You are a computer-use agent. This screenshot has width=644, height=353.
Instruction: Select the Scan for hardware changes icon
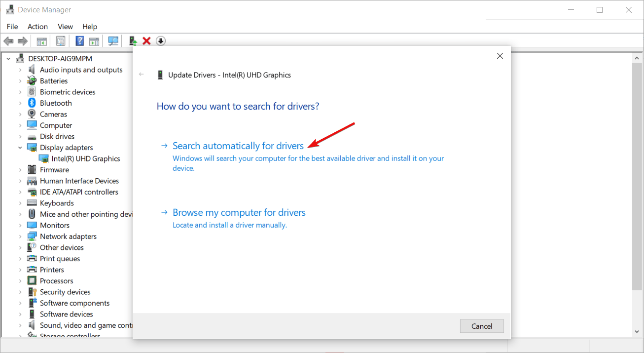tap(113, 40)
